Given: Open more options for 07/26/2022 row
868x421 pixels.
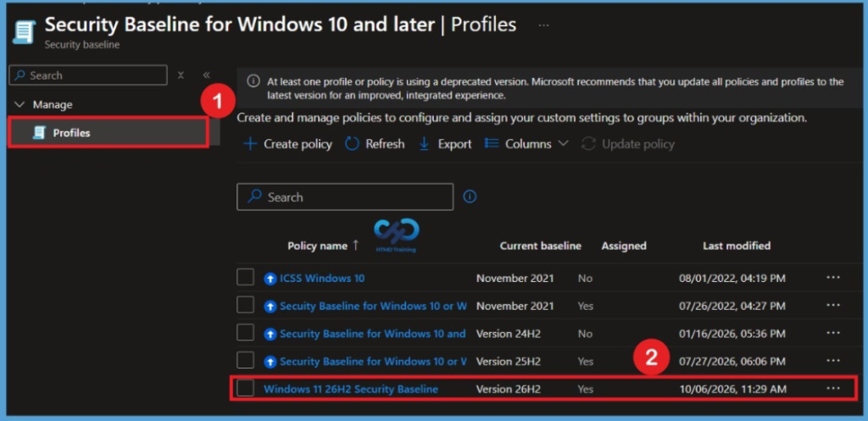Looking at the screenshot, I should point(833,305).
